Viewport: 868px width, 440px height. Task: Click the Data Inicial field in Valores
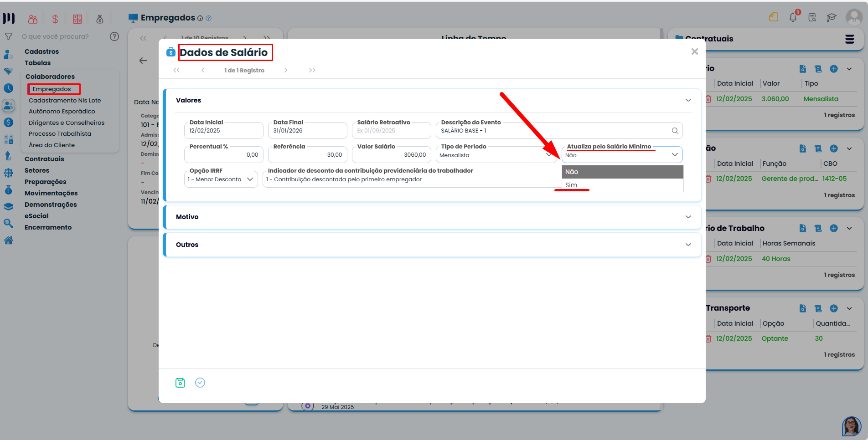[223, 131]
